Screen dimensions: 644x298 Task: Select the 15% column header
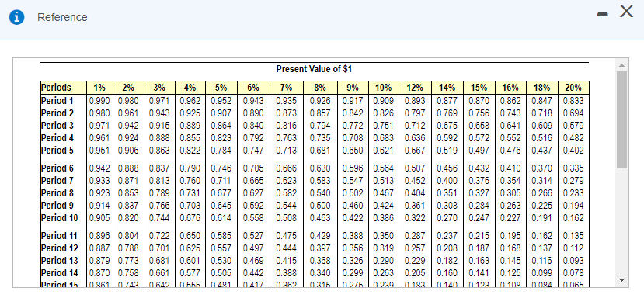479,88
